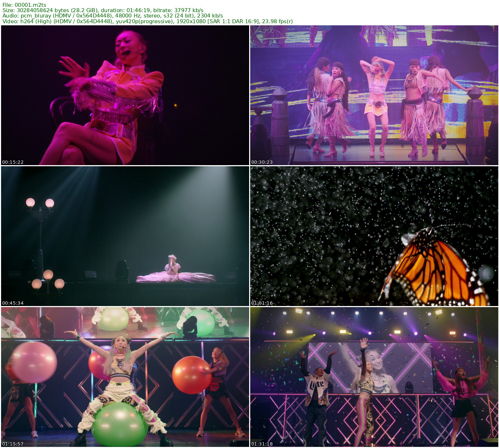The image size is (499, 448).
Task: Click the file name text '00001.m2ts'
Action: [30, 5]
